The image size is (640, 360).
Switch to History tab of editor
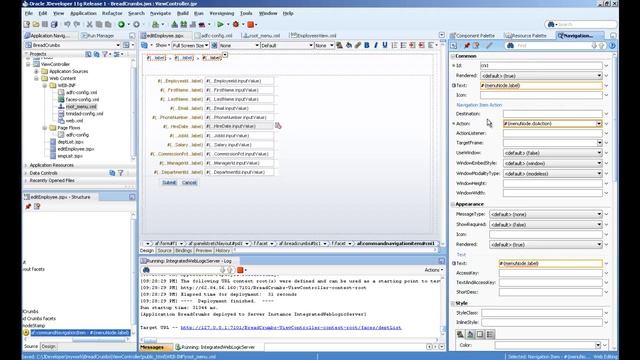(222, 250)
